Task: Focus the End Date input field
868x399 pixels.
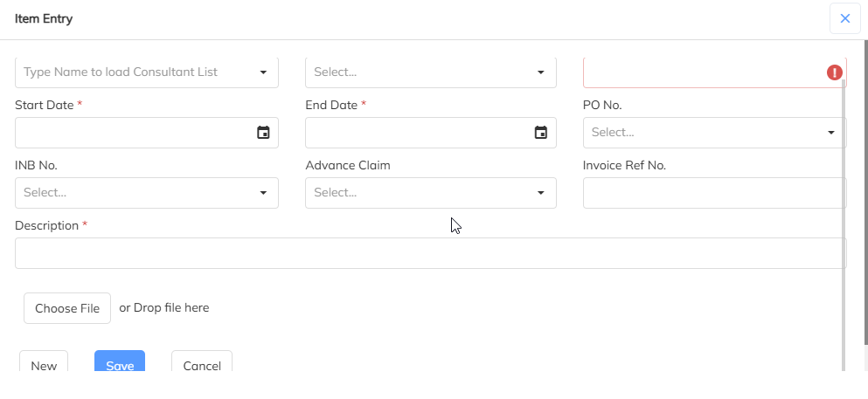Action: [x=415, y=133]
